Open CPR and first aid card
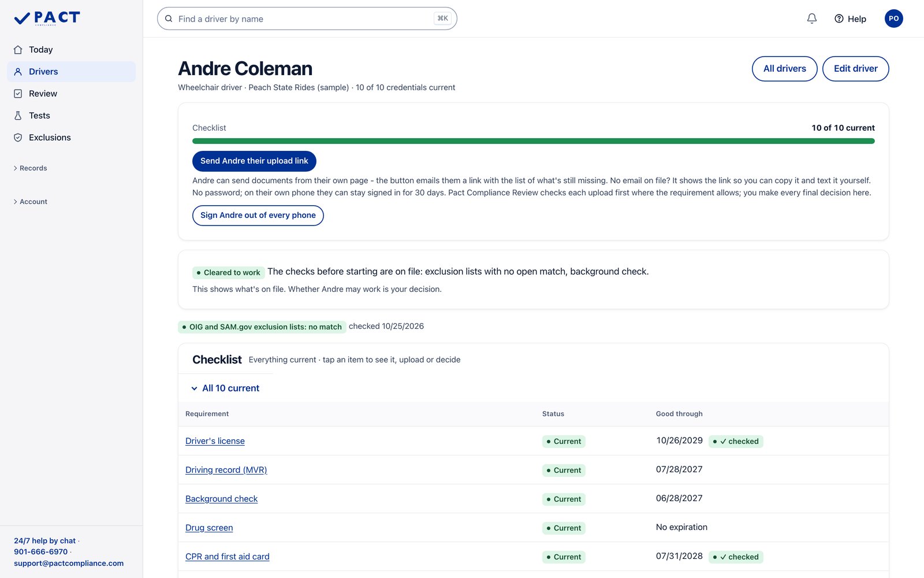The image size is (924, 578). point(228,557)
